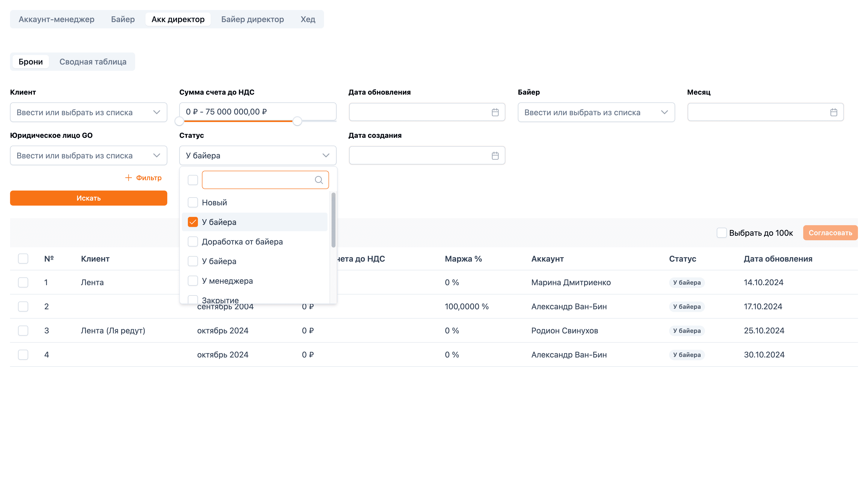The image size is (868, 481).
Task: Click the date 30.10.2024 cell
Action: [764, 355]
